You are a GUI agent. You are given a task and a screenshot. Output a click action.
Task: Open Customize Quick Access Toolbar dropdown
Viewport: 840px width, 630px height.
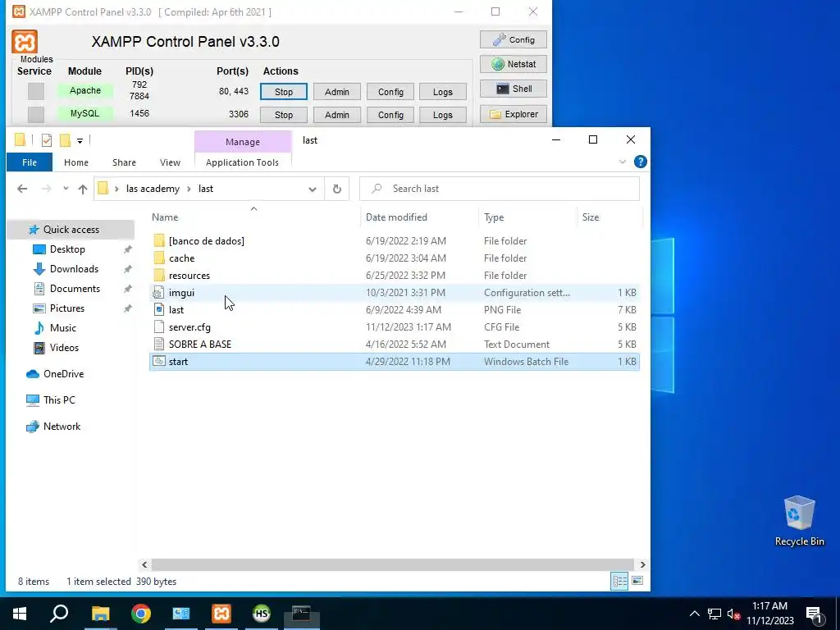tap(80, 141)
